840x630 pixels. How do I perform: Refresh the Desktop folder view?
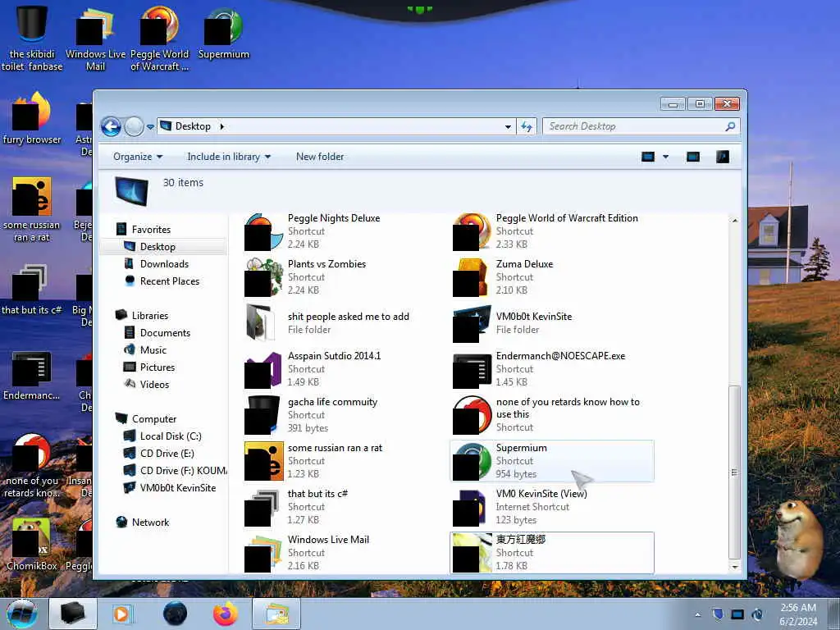527,126
